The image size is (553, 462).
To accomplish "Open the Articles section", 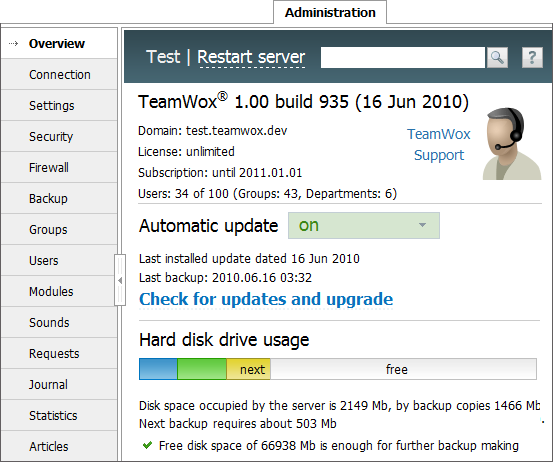I will [59, 446].
